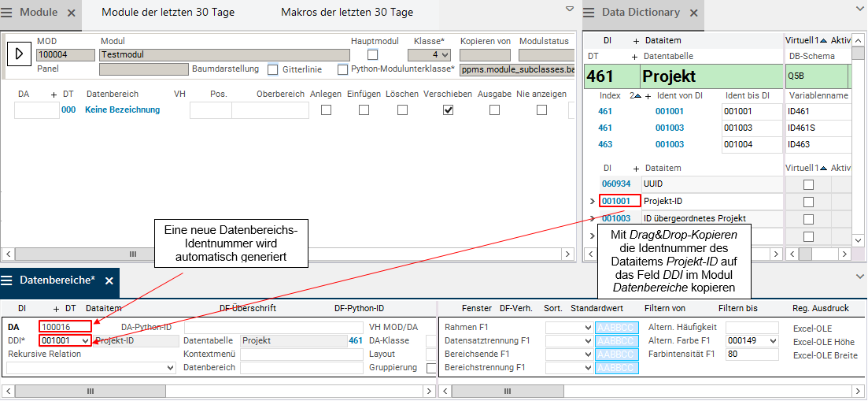Click the 461 link next to Datentabelle Projekt
Screen dimensions: 868x401
tap(356, 340)
